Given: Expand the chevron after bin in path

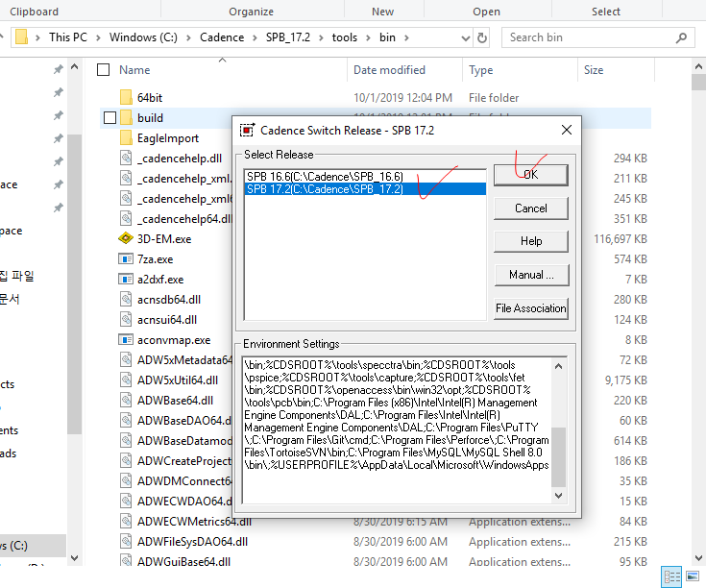Looking at the screenshot, I should coord(406,37).
